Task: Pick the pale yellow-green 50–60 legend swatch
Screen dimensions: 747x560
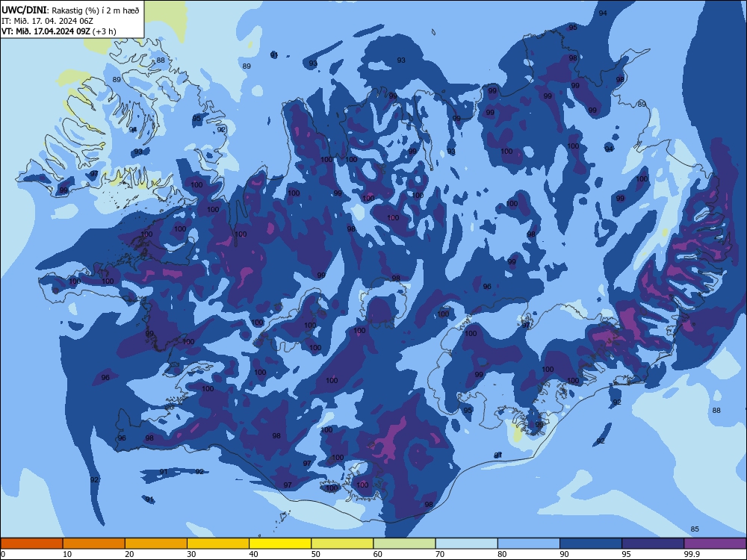Action: 343,544
